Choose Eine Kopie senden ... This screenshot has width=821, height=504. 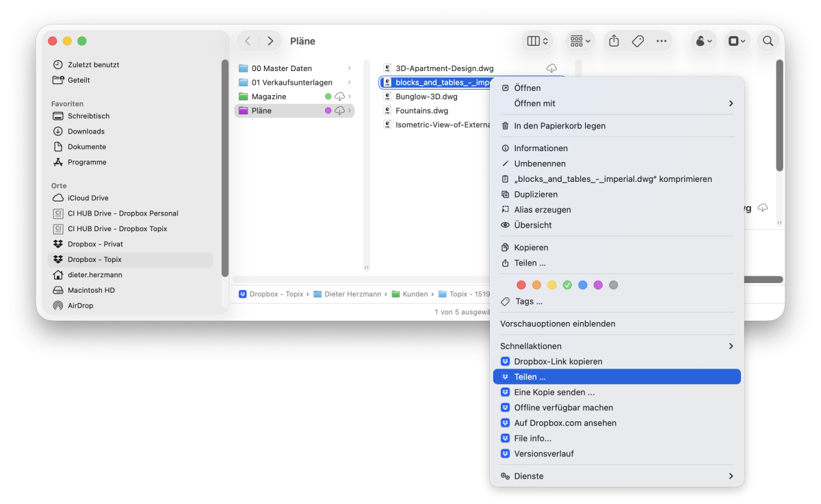(616, 393)
